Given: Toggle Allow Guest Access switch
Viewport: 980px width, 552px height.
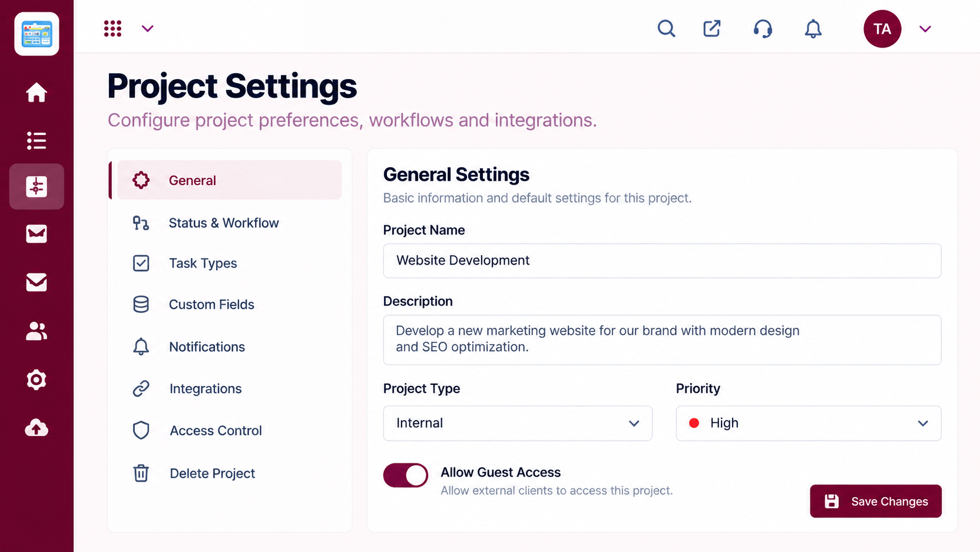Looking at the screenshot, I should (406, 475).
